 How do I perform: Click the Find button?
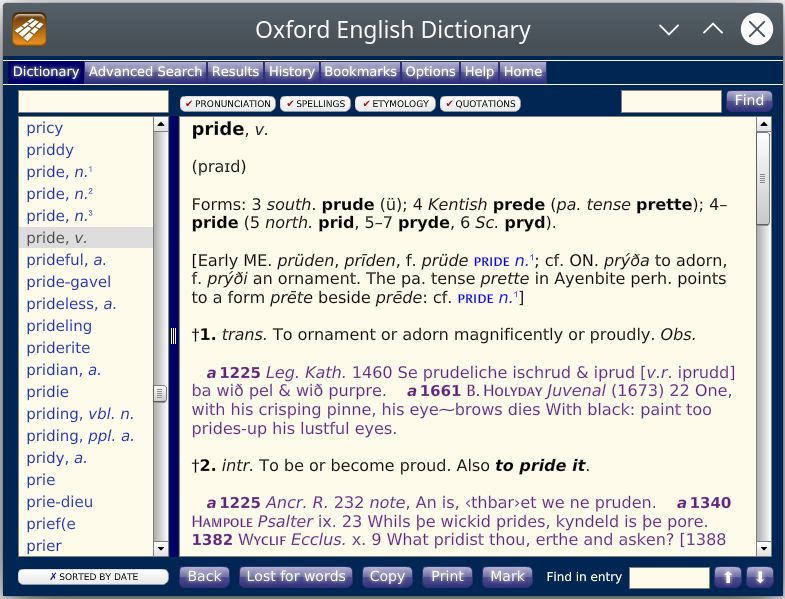click(749, 100)
